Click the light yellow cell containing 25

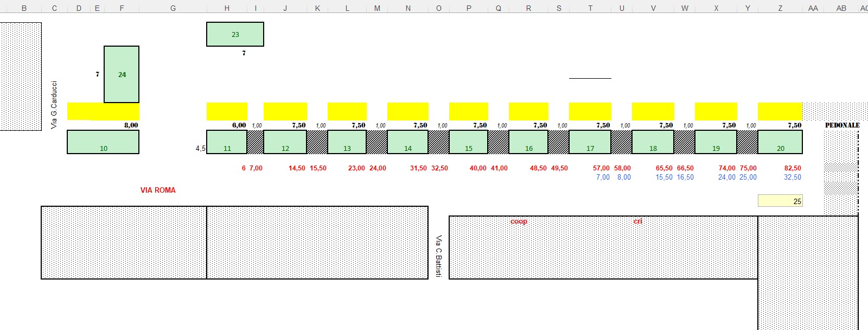click(780, 201)
